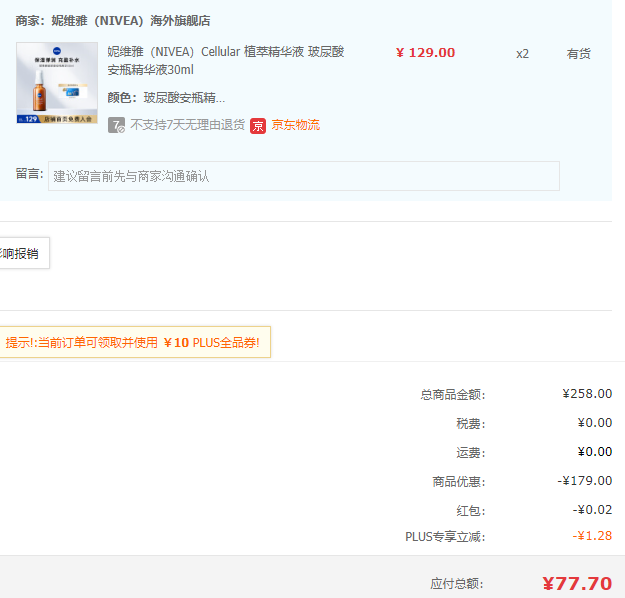Click the 有货 stock status
Viewport: 625px width, 598px height.
coord(579,54)
